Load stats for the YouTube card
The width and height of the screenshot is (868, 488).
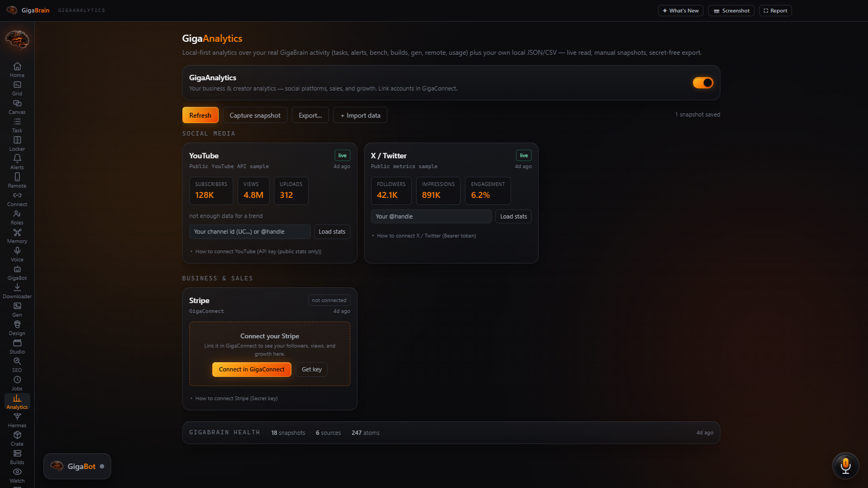pos(332,232)
